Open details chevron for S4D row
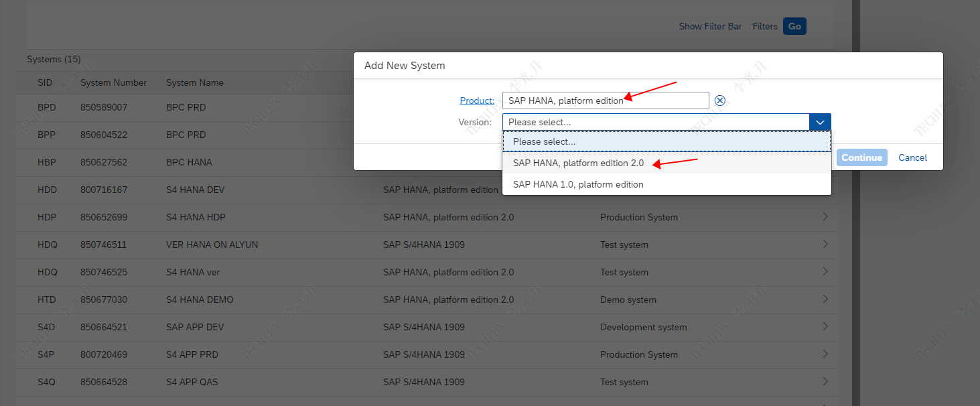 pyautogui.click(x=825, y=326)
